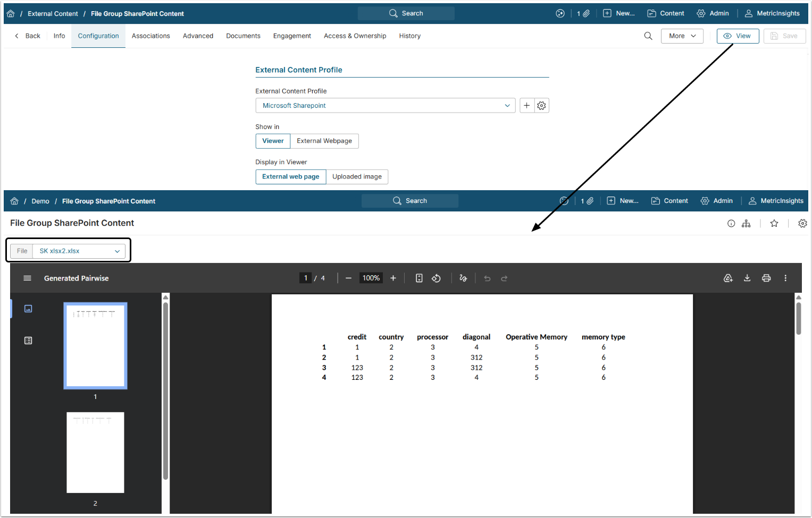Open the Access & Ownership tab
This screenshot has height=518, width=812.
355,36
